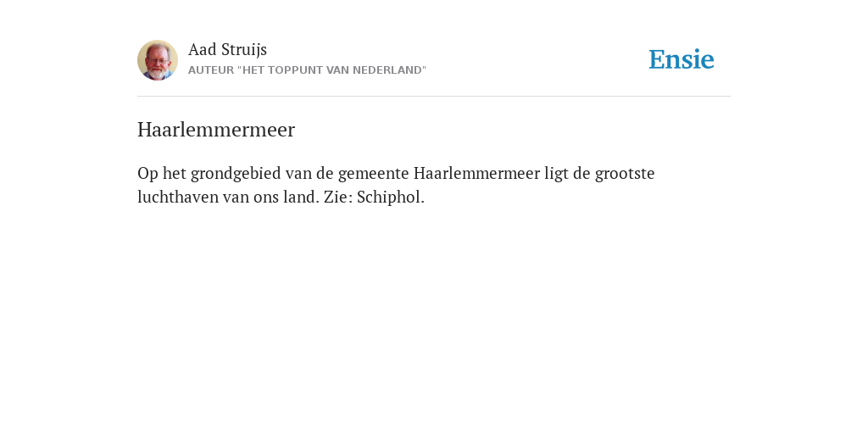Click the word Schiphol in the text
The image size is (868, 434).
tap(390, 197)
